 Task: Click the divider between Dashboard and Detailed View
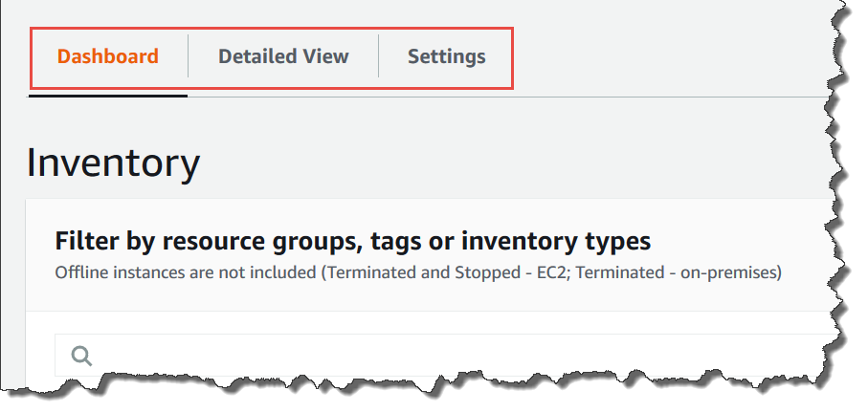(188, 56)
